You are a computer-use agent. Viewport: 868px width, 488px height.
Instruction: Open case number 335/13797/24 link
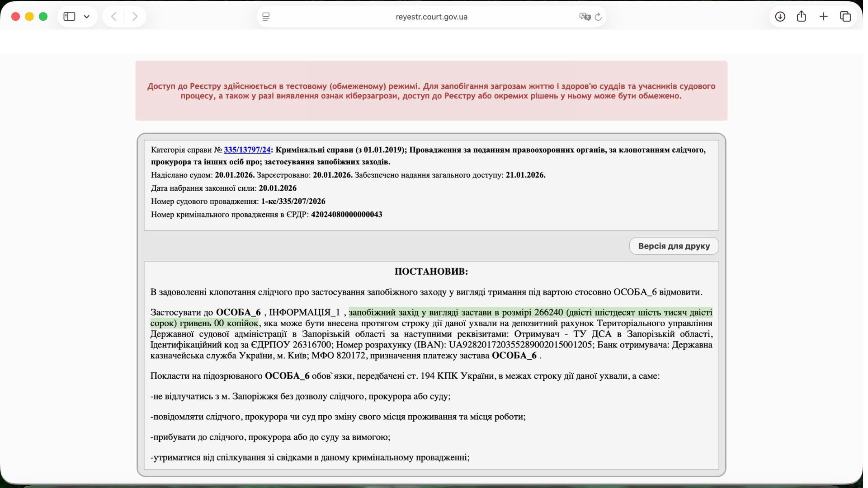247,150
